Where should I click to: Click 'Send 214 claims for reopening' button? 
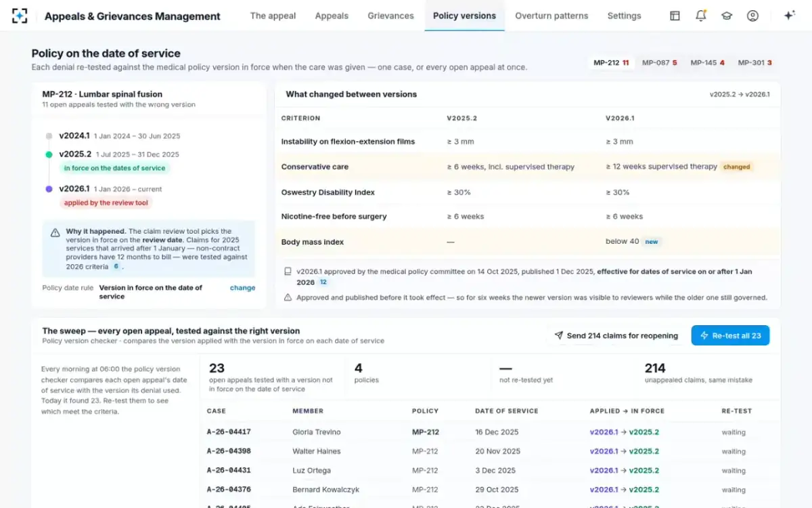coord(616,335)
